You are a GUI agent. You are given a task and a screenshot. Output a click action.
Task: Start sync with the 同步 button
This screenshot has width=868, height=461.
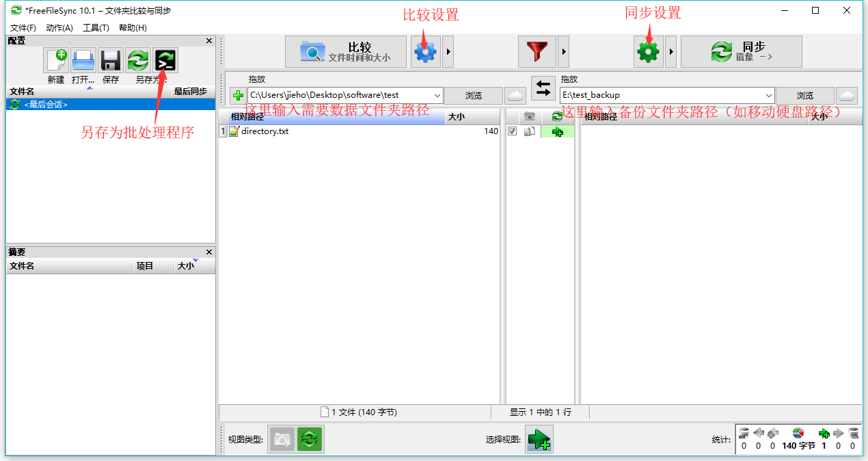click(x=741, y=51)
